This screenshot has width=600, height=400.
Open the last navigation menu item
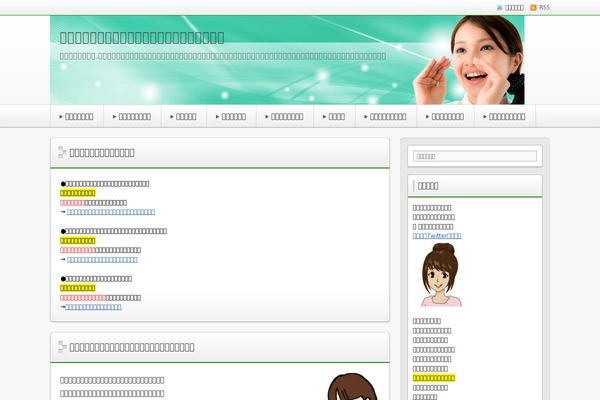[x=504, y=116]
